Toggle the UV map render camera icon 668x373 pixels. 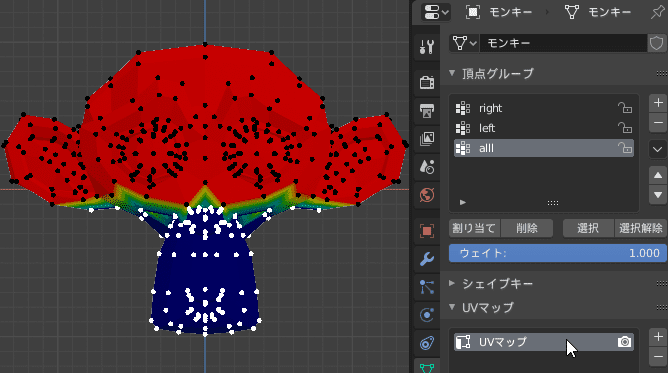tap(625, 342)
